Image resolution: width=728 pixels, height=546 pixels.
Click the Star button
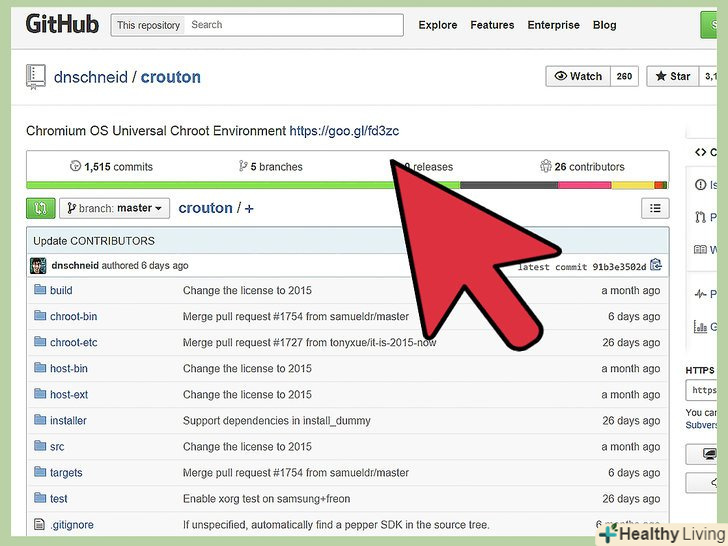coord(673,76)
